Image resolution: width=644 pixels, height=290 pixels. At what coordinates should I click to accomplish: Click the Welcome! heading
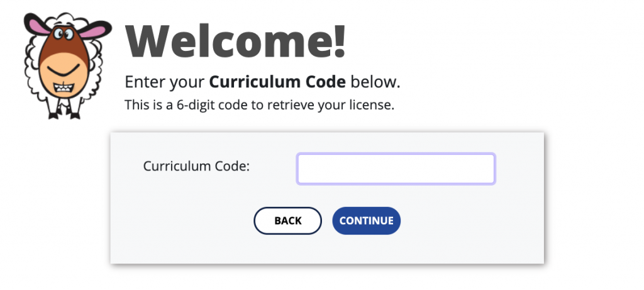236,41
